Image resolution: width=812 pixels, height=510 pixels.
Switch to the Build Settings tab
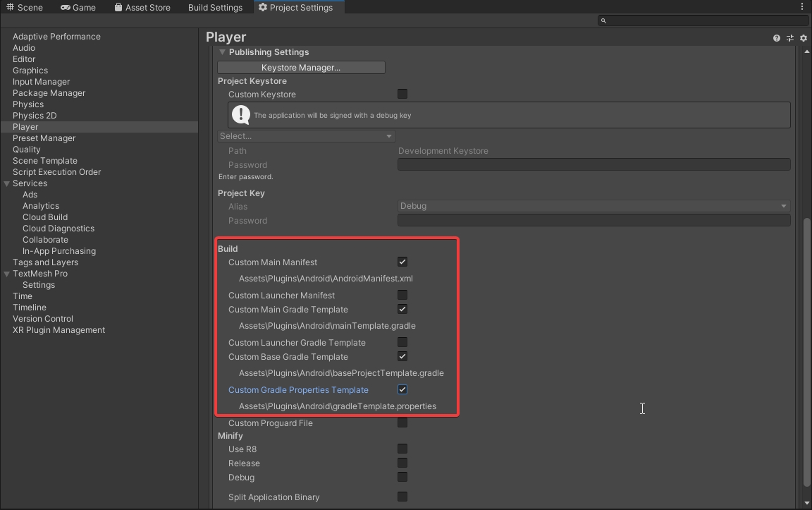pyautogui.click(x=215, y=8)
